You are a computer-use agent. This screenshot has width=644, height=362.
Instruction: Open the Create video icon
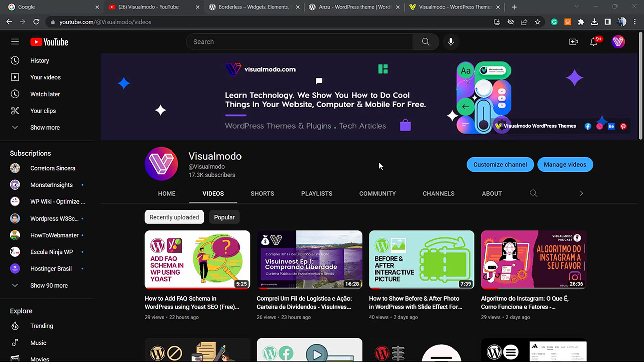[x=573, y=42]
